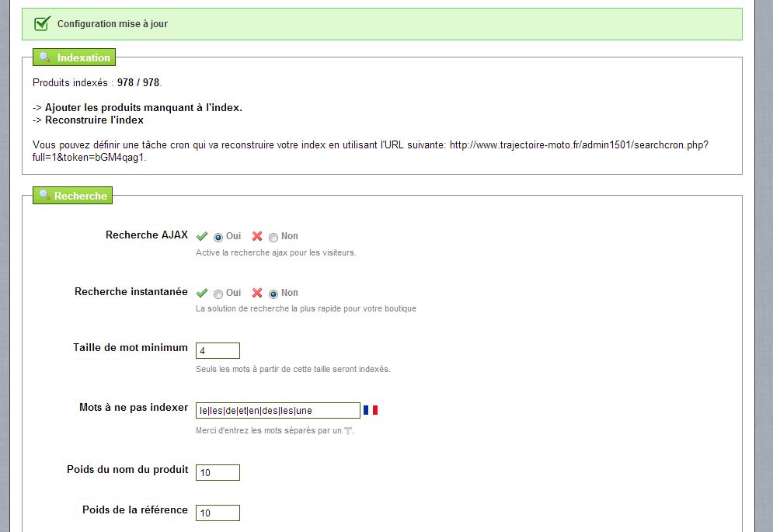The height and width of the screenshot is (532, 773).
Task: Select Oui for Recherche AJAX
Action: (x=218, y=237)
